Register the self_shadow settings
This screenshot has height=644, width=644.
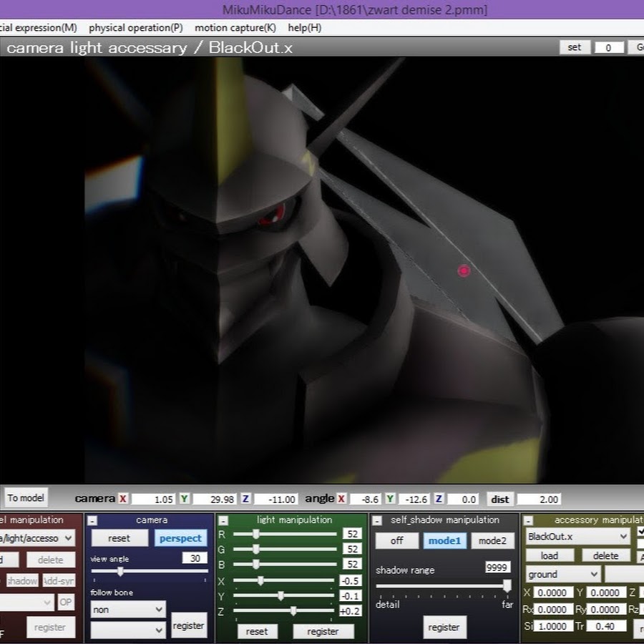(444, 627)
